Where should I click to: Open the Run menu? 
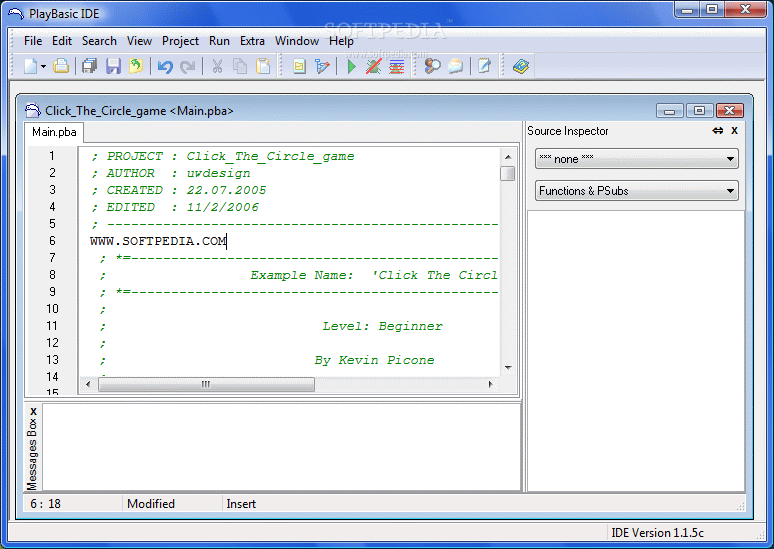pos(219,41)
